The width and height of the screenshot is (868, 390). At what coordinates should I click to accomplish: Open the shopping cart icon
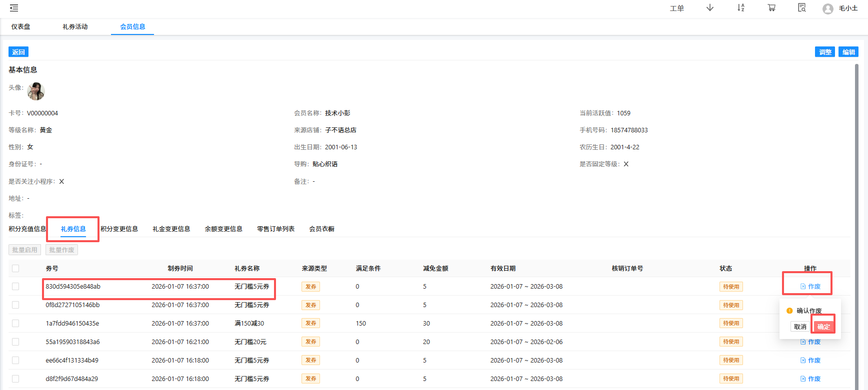pos(771,8)
